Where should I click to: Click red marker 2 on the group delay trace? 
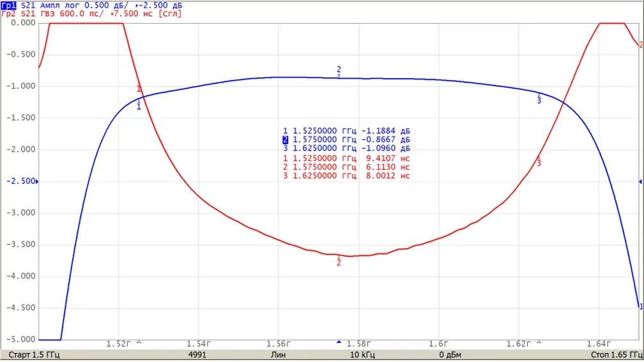point(339,261)
